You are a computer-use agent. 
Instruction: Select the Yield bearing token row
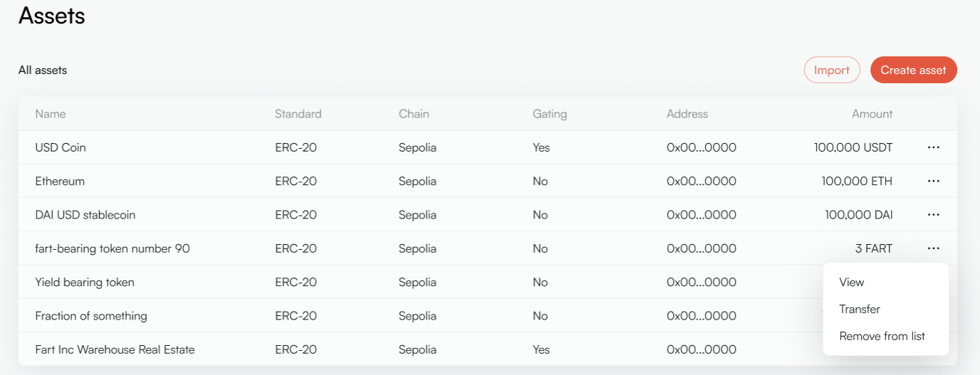[85, 282]
